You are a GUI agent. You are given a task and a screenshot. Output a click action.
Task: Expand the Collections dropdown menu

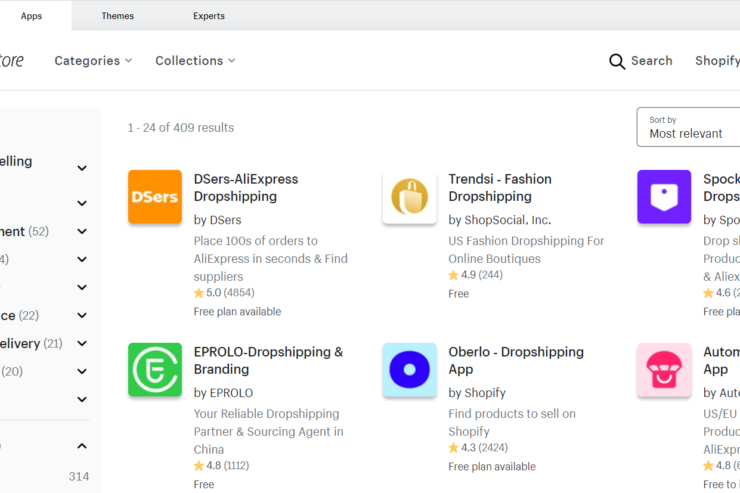pyautogui.click(x=195, y=61)
